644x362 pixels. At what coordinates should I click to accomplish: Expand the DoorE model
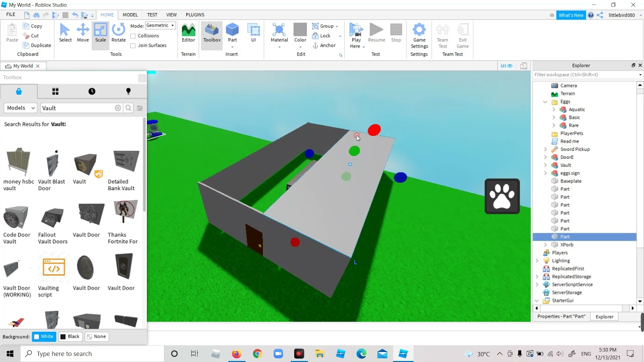click(545, 157)
